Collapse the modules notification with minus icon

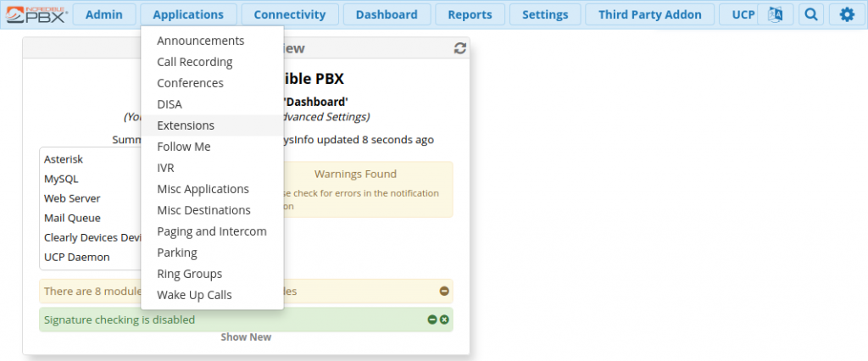click(x=444, y=292)
